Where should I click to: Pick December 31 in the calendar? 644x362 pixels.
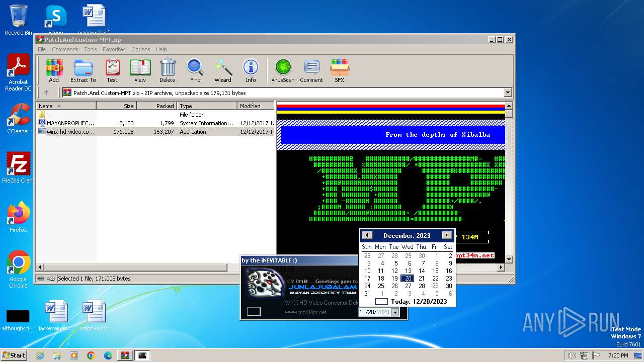pyautogui.click(x=367, y=294)
